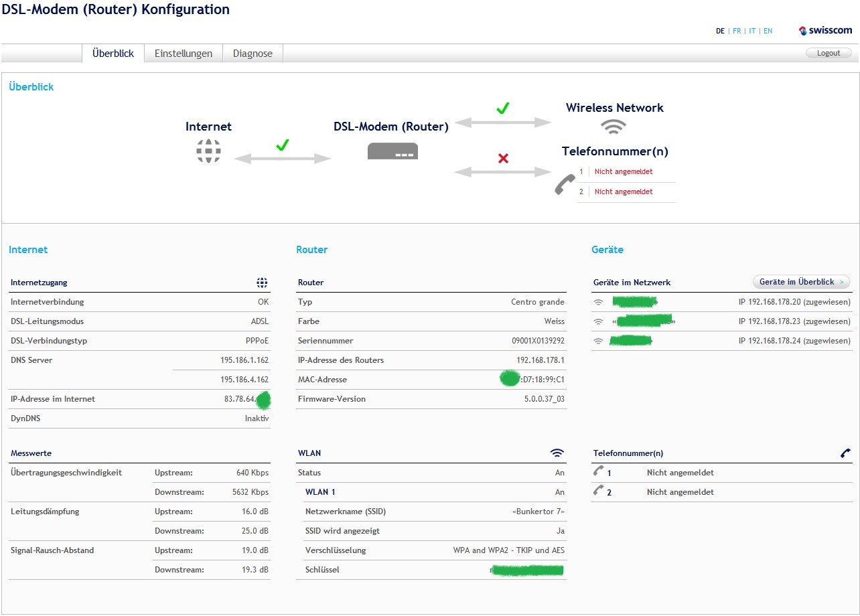The width and height of the screenshot is (860, 616).
Task: Click the Wireless Network wifi icon
Action: coord(613,126)
